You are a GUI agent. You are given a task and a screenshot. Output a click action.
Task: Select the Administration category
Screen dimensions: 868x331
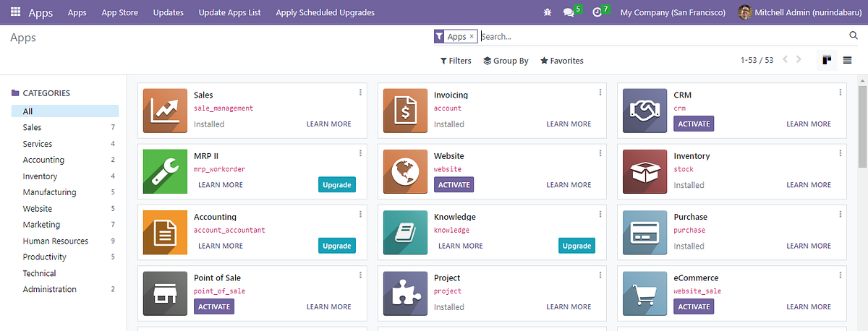65,289
